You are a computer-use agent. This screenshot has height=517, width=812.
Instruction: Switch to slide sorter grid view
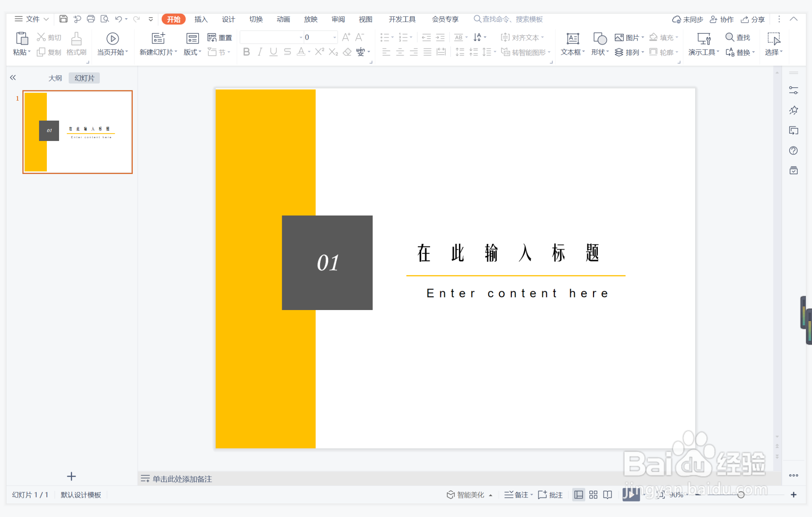593,495
